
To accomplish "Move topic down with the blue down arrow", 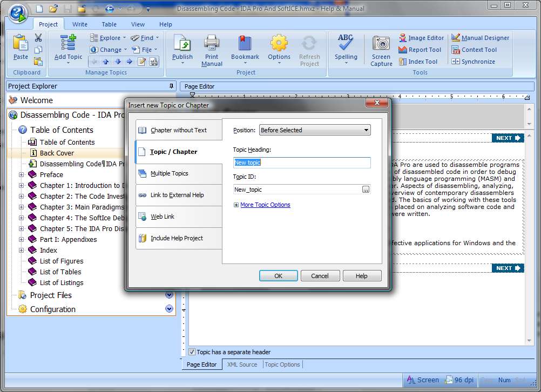I will 118,62.
